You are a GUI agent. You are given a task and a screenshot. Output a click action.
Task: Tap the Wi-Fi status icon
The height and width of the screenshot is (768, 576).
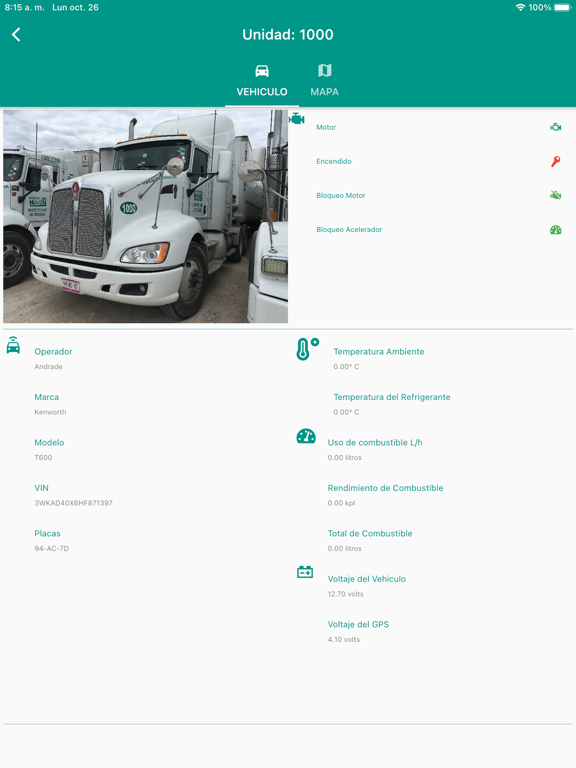pyautogui.click(x=521, y=7)
